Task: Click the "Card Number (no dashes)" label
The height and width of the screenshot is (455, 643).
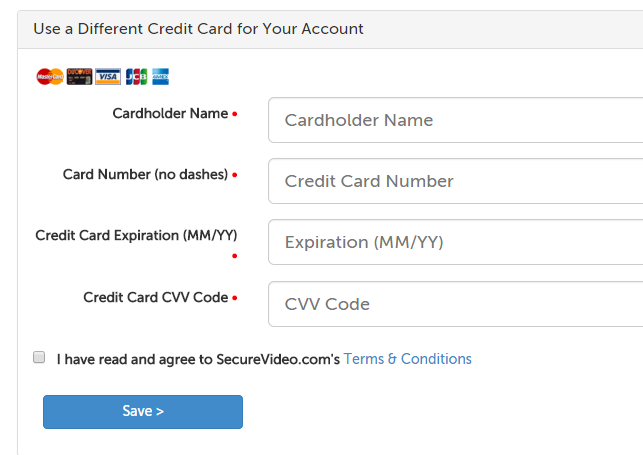Action: click(145, 174)
